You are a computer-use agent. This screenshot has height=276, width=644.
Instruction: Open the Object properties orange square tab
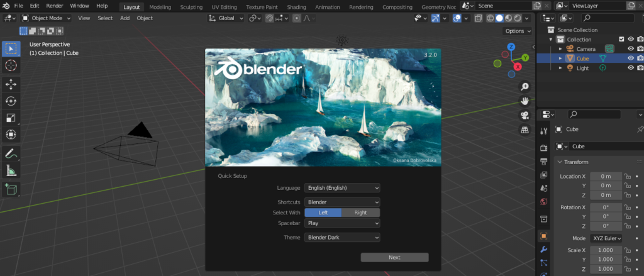coord(544,236)
